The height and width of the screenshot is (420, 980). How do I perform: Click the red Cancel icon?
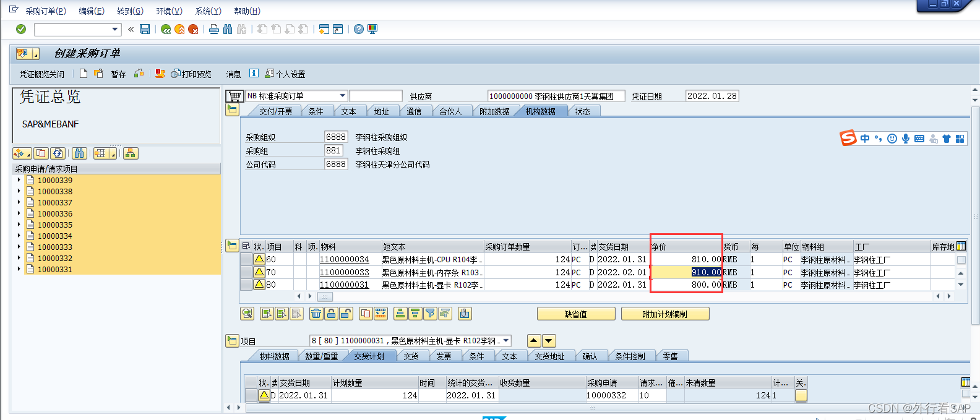[193, 29]
